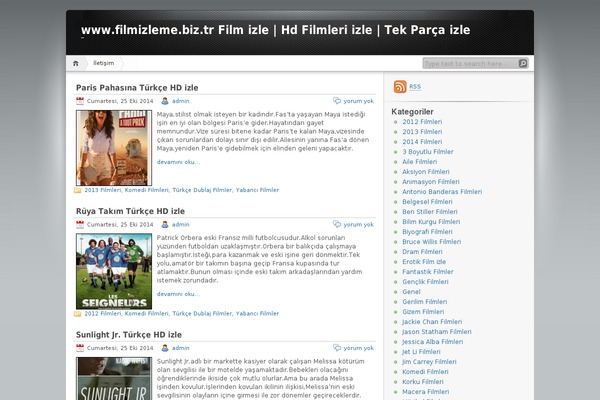Open Korku Filmleri category
Image resolution: width=600 pixels, height=400 pixels.
click(423, 382)
